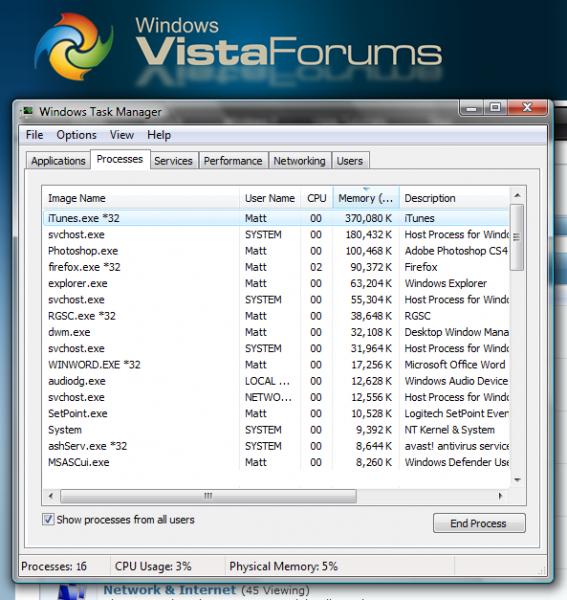Open the Help menu

[x=159, y=135]
